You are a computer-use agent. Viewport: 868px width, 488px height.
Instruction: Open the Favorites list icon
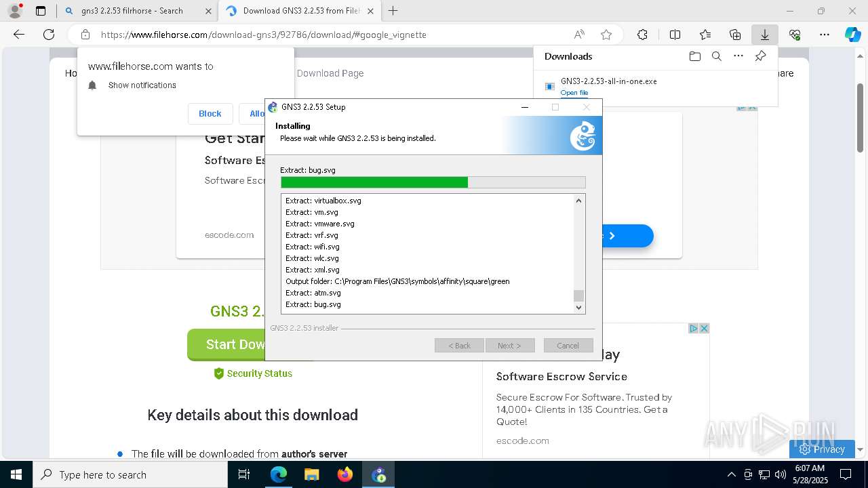[705, 35]
